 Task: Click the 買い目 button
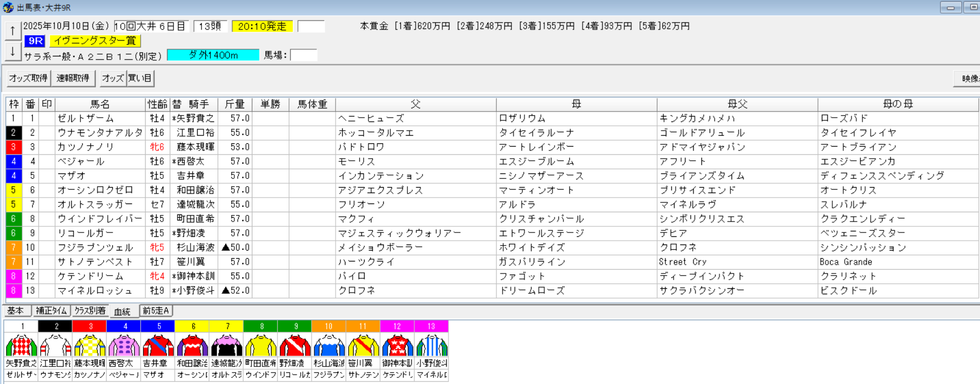tap(140, 78)
